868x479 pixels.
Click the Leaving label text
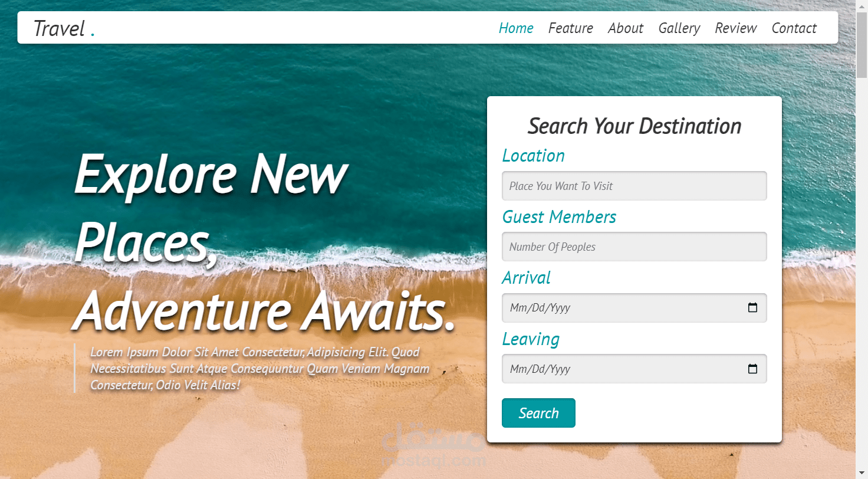[x=531, y=339]
